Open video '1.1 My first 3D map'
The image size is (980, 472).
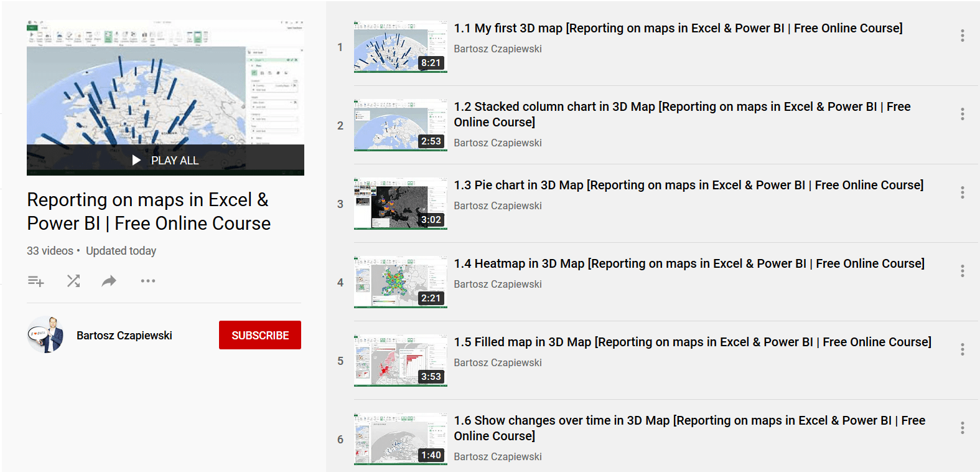(x=678, y=28)
